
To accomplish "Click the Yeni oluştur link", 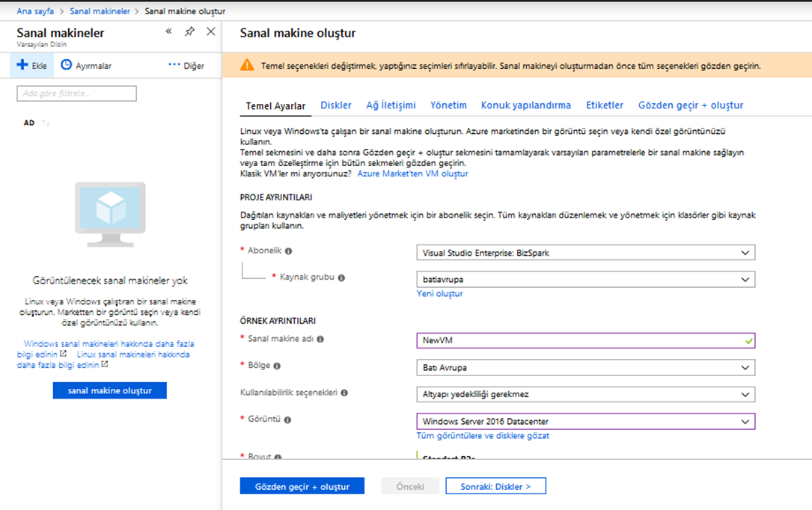I will 439,294.
